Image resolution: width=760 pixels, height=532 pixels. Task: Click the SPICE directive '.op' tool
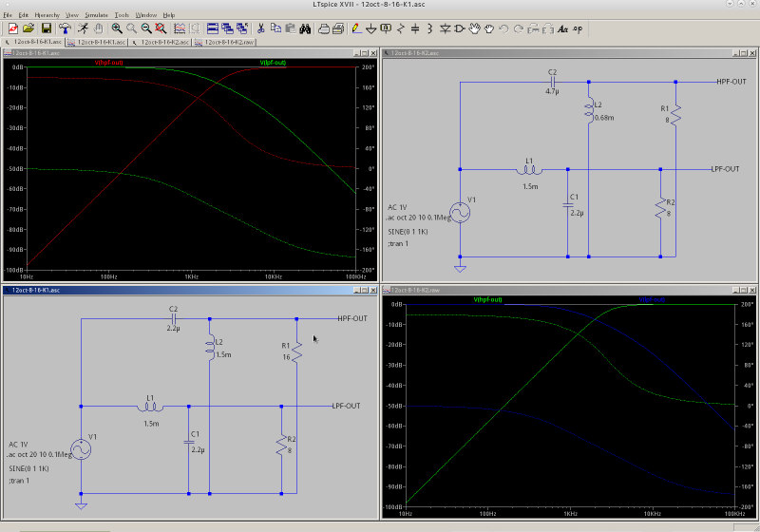click(579, 28)
